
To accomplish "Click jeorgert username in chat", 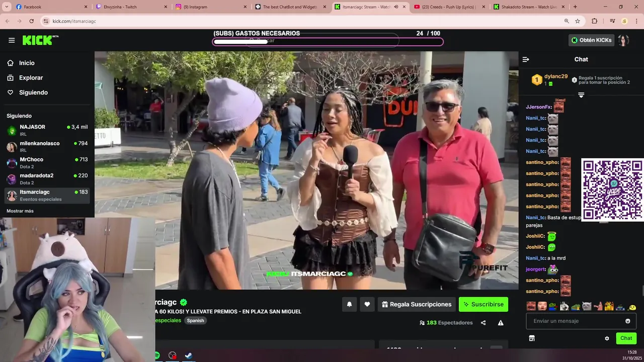I will point(536,269).
